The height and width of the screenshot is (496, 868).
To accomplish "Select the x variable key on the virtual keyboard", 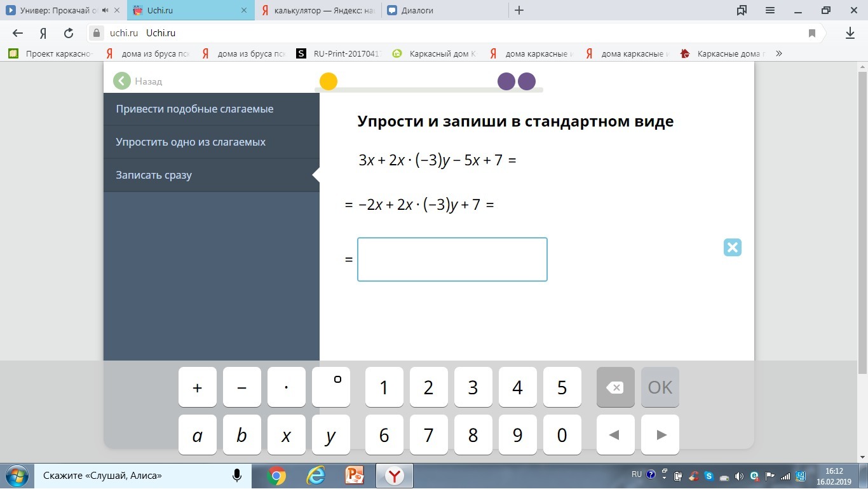I will point(286,435).
